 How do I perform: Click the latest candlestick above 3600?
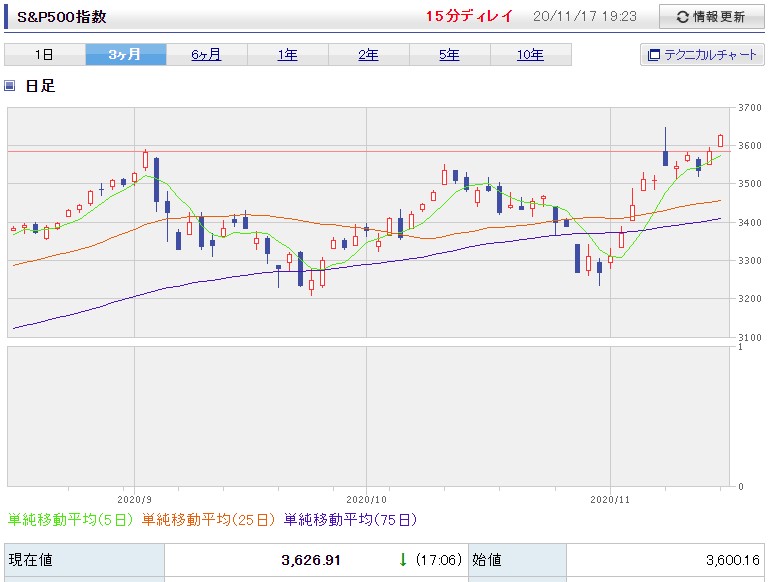pyautogui.click(x=720, y=141)
